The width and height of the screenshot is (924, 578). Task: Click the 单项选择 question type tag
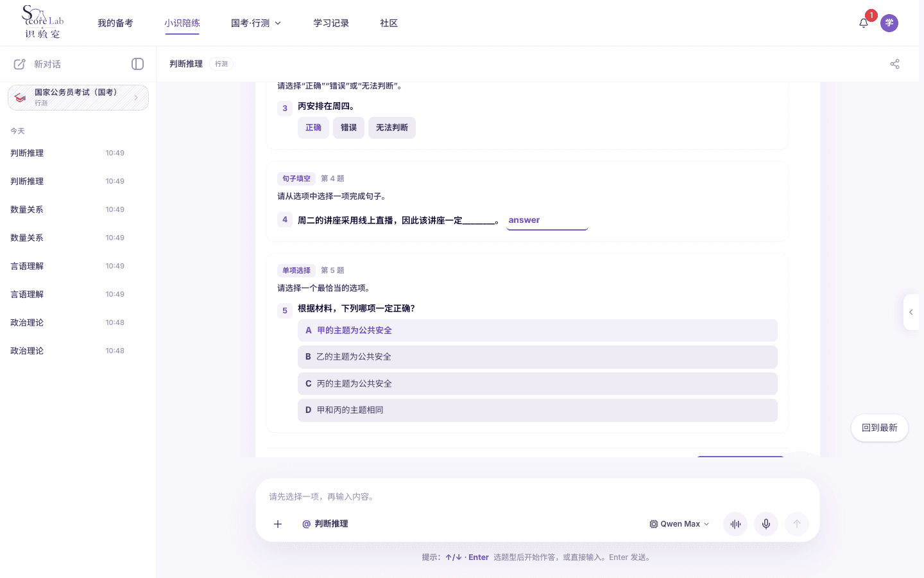point(296,270)
